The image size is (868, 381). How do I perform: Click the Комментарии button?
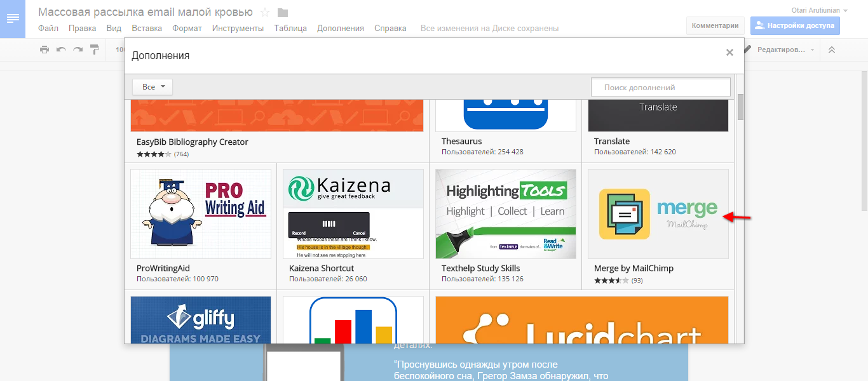pos(715,25)
